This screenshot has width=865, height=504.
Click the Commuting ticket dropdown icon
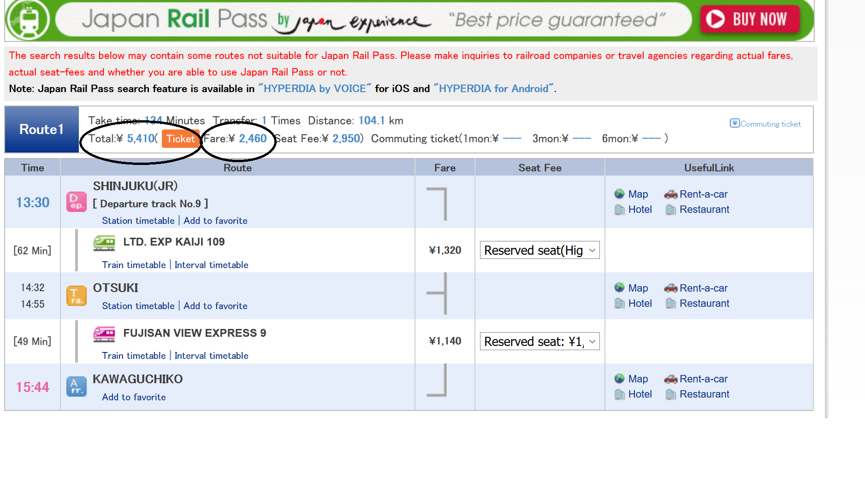point(735,123)
